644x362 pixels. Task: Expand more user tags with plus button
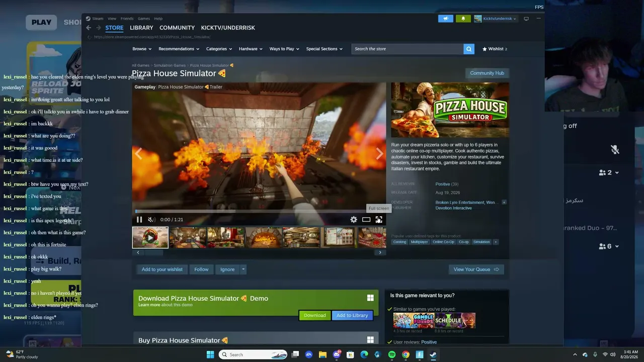(x=496, y=242)
